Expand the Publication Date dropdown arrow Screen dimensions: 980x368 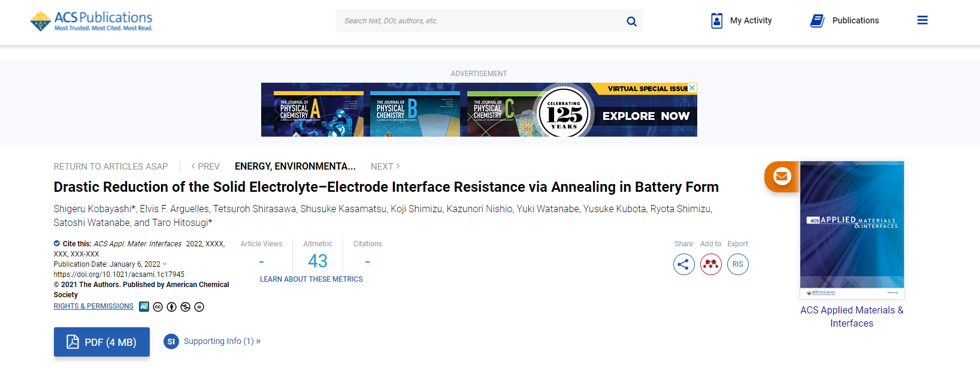tap(165, 264)
